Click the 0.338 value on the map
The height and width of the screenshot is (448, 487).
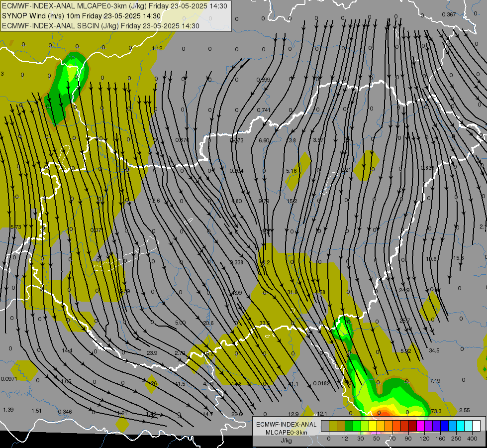236,262
